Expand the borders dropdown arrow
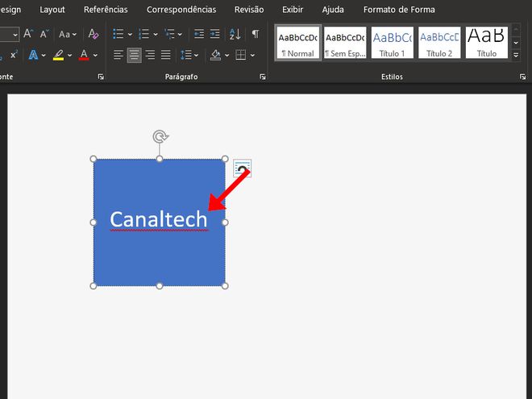This screenshot has width=532, height=399. [252, 56]
